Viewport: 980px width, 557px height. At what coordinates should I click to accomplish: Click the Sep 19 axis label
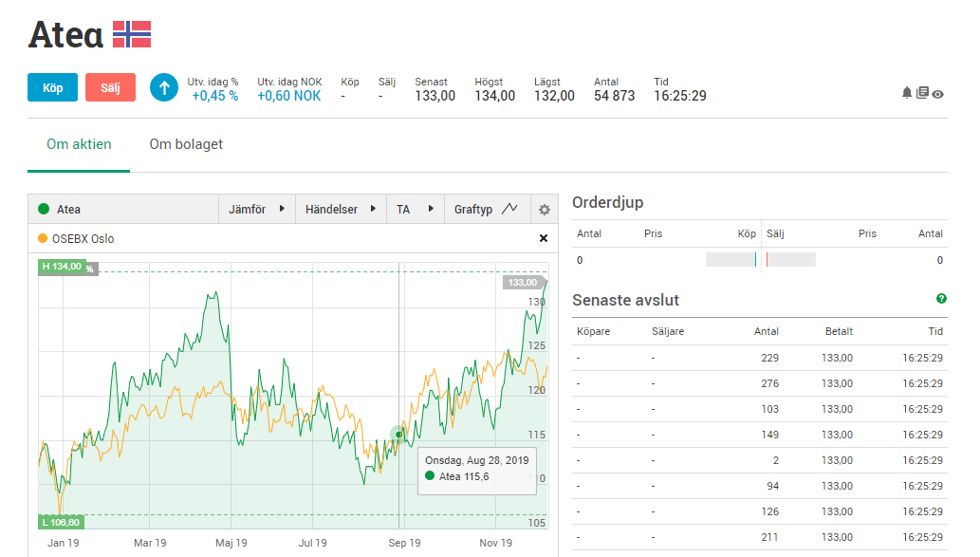pyautogui.click(x=404, y=543)
